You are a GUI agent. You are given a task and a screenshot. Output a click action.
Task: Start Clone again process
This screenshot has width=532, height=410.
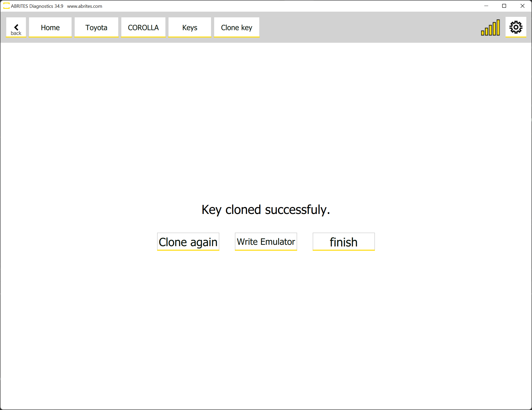pyautogui.click(x=188, y=242)
